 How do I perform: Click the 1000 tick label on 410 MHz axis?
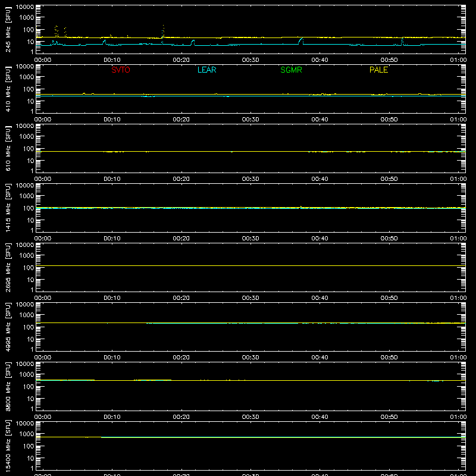click(27, 77)
